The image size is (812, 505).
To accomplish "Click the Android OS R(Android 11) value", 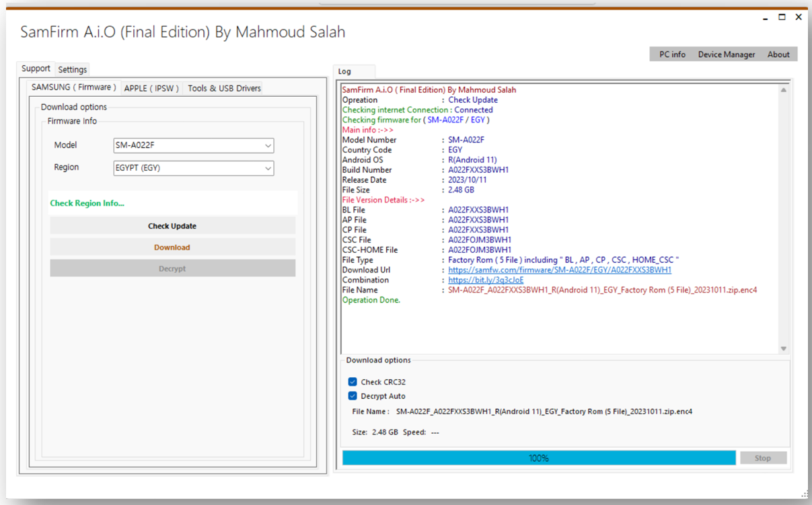I will tap(472, 160).
